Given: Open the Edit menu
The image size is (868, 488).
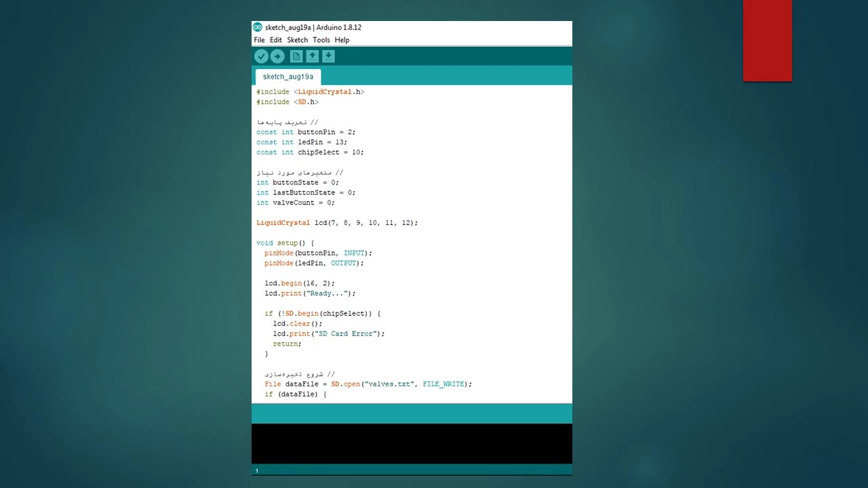Looking at the screenshot, I should (x=275, y=40).
